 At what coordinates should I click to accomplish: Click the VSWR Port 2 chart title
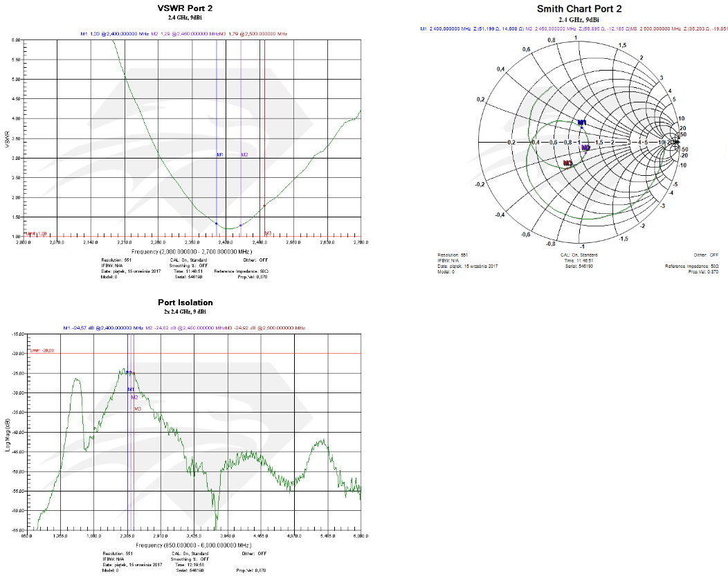click(x=185, y=8)
